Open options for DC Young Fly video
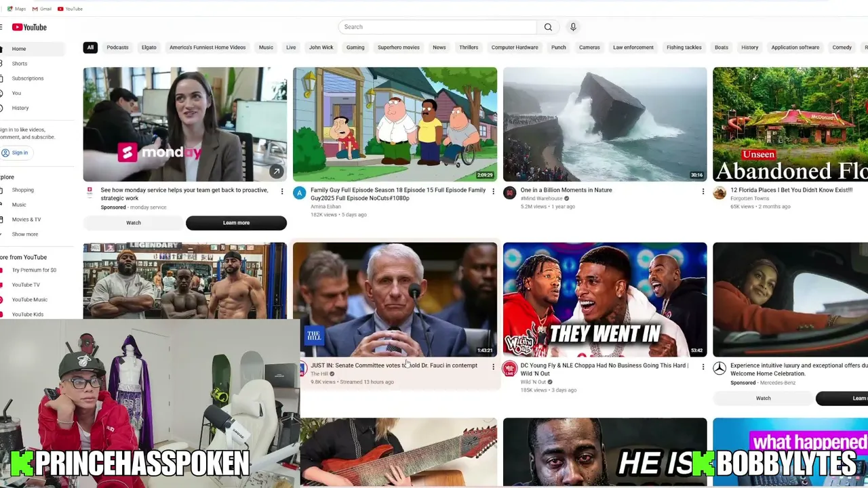The height and width of the screenshot is (488, 868). coord(703,367)
